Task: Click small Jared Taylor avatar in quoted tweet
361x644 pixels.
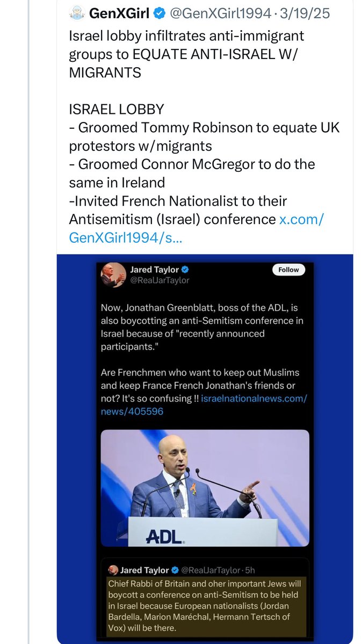Action: (113, 570)
